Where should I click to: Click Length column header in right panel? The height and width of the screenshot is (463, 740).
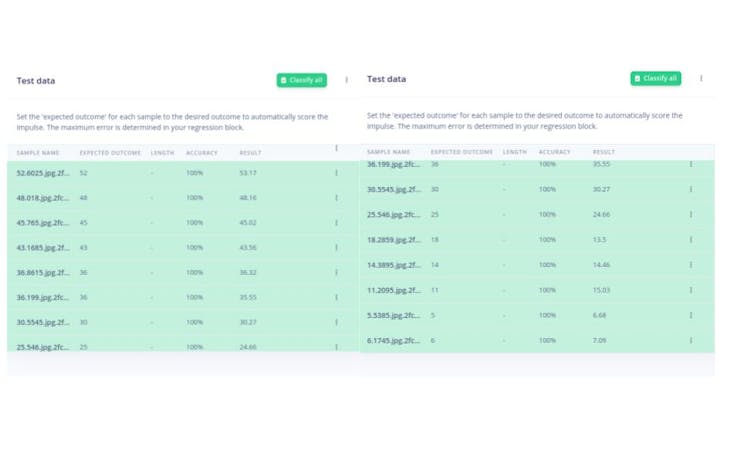[x=514, y=152]
